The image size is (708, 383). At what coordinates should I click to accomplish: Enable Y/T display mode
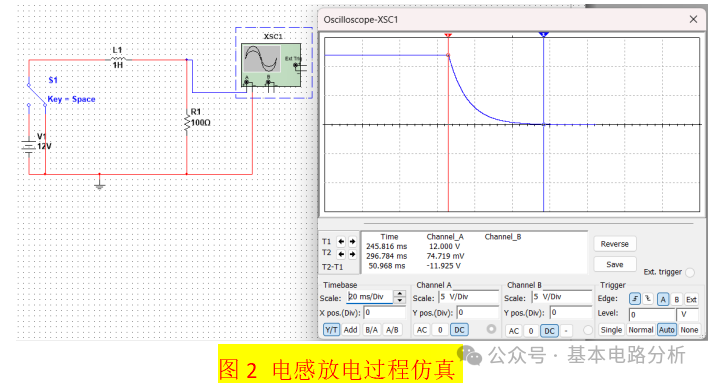click(x=331, y=330)
